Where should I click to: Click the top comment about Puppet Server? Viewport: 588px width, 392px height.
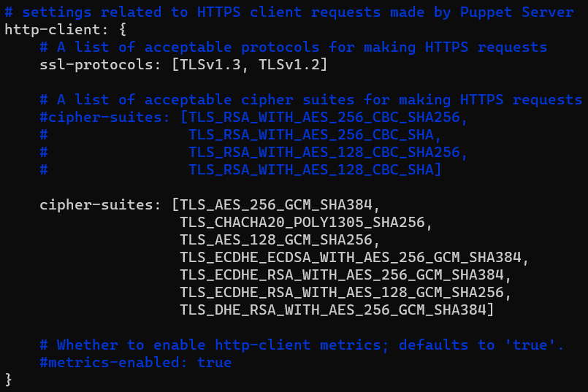coord(289,12)
